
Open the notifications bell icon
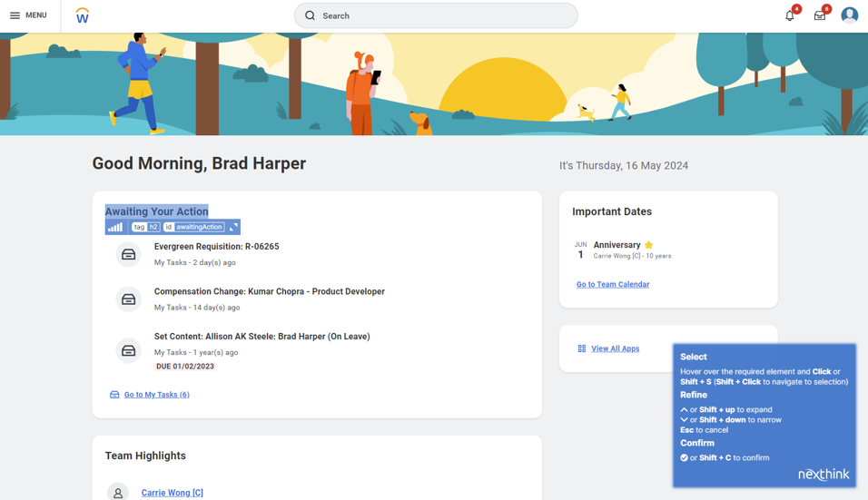pyautogui.click(x=790, y=15)
